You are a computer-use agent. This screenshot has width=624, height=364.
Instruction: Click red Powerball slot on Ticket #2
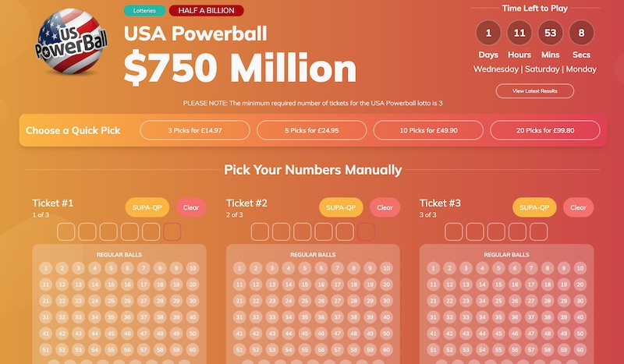(366, 231)
